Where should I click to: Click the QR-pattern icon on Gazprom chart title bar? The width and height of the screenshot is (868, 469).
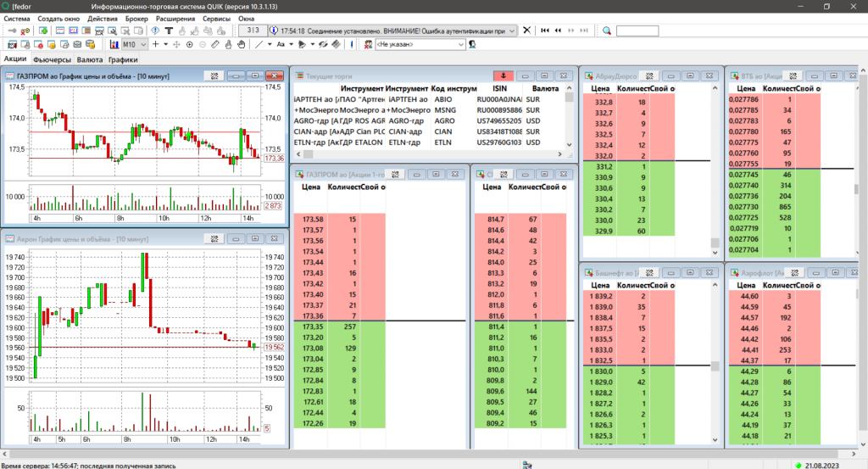click(215, 75)
